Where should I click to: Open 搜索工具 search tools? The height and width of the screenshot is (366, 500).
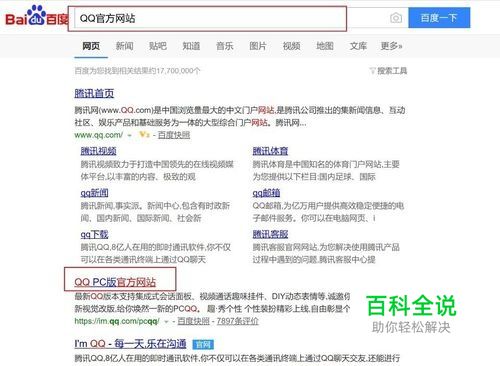392,71
